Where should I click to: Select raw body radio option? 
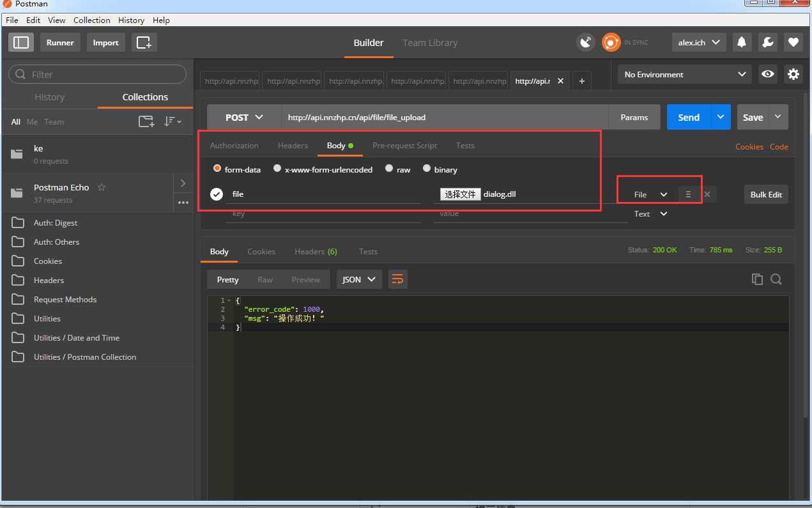click(x=389, y=169)
